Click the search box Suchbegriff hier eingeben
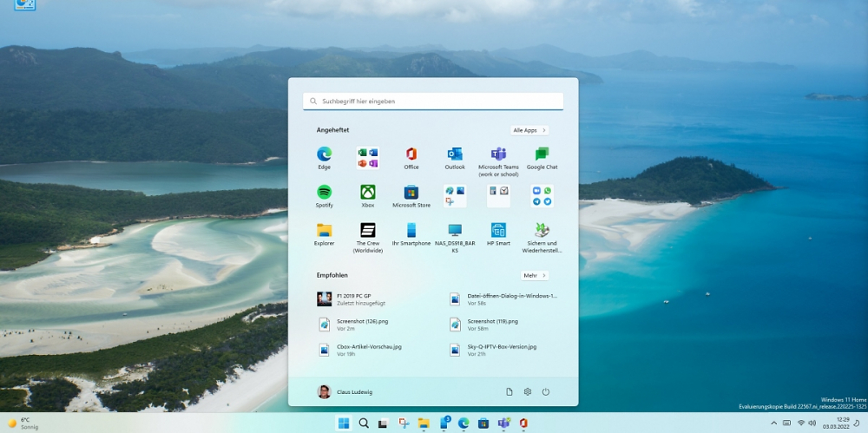 coord(433,102)
